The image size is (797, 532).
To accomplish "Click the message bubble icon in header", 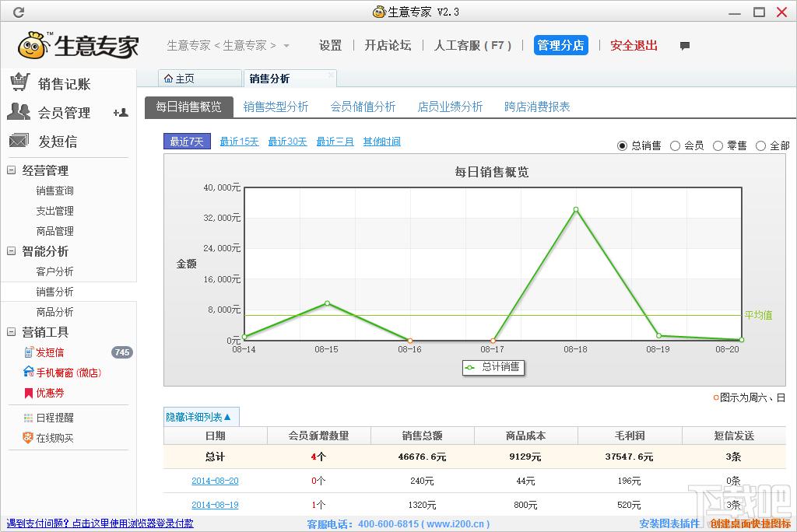I will point(685,46).
